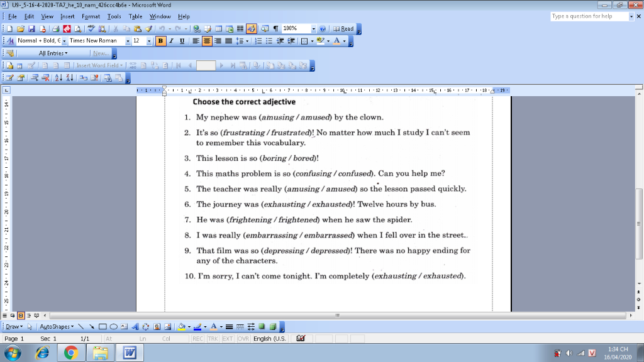The height and width of the screenshot is (362, 644).
Task: Toggle Show/Hide paragraph marks
Action: (x=275, y=29)
